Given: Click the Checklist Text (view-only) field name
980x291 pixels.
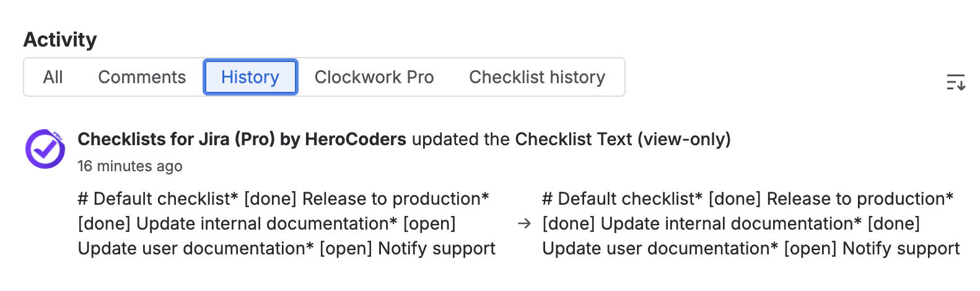Looking at the screenshot, I should tap(623, 139).
